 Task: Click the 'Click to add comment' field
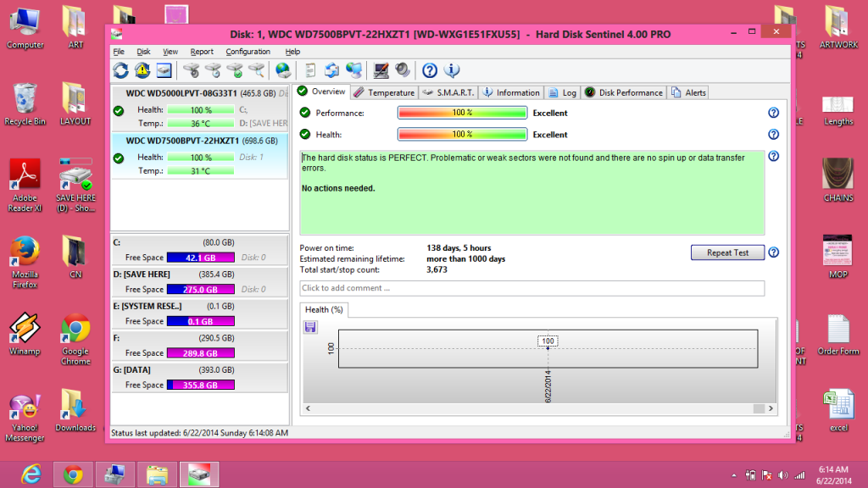[x=531, y=288]
